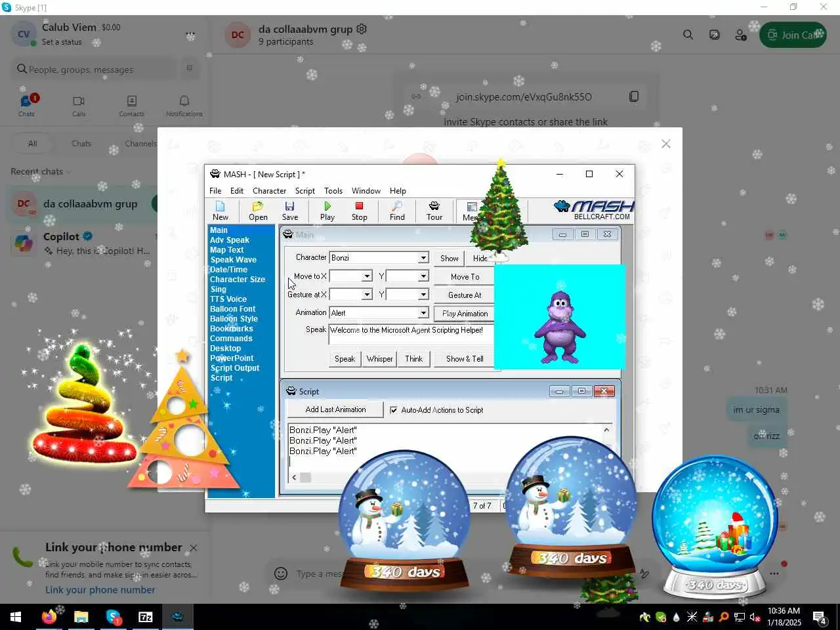
Task: Open the notification center icon in the taskbar
Action: pyautogui.click(x=819, y=617)
